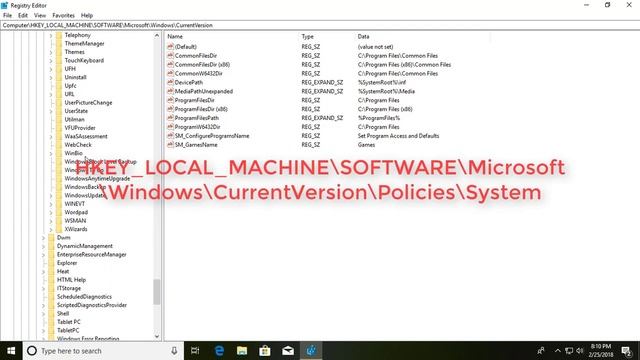Open the Help menu

coord(87,15)
